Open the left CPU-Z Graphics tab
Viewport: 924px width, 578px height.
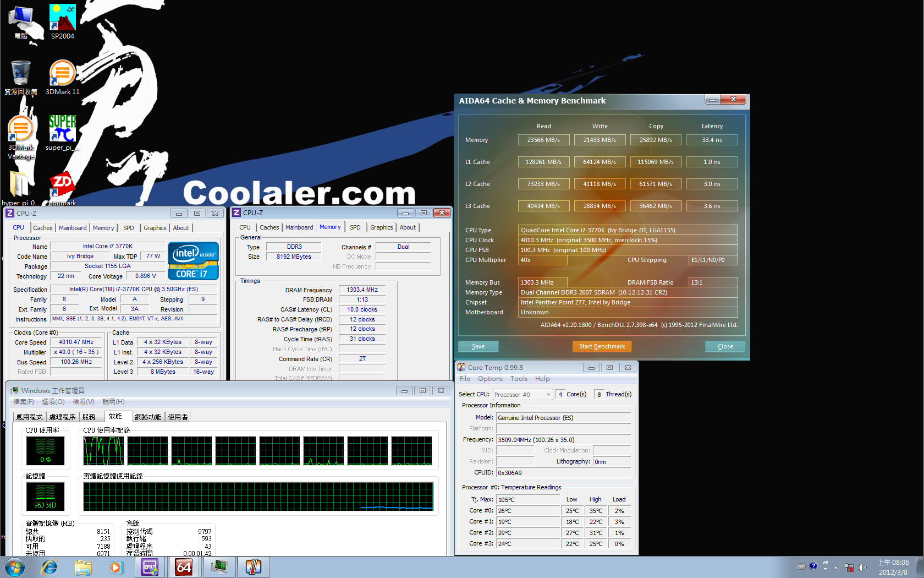click(x=155, y=228)
